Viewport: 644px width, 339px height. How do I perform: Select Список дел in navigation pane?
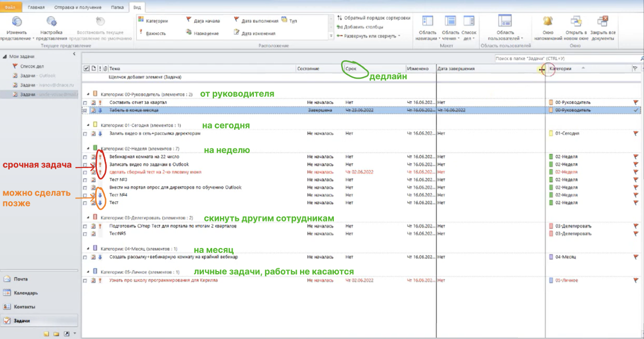tap(32, 66)
